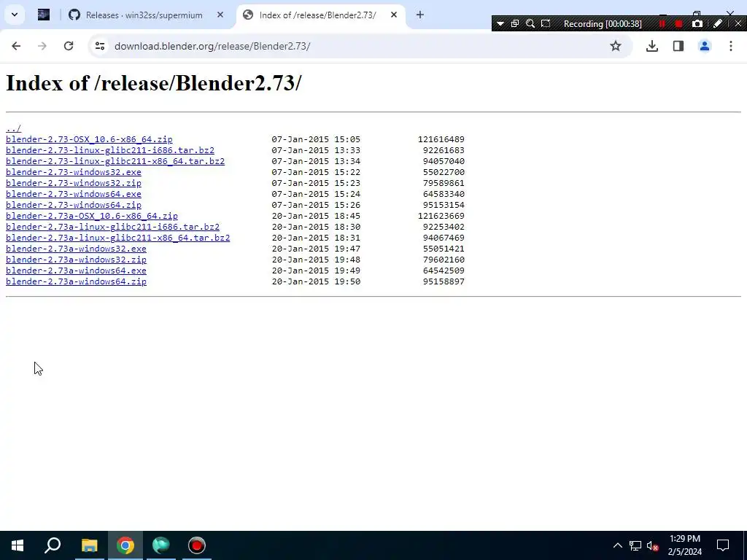Image resolution: width=747 pixels, height=560 pixels.
Task: Open the browser three-dot menu
Action: coord(731,46)
